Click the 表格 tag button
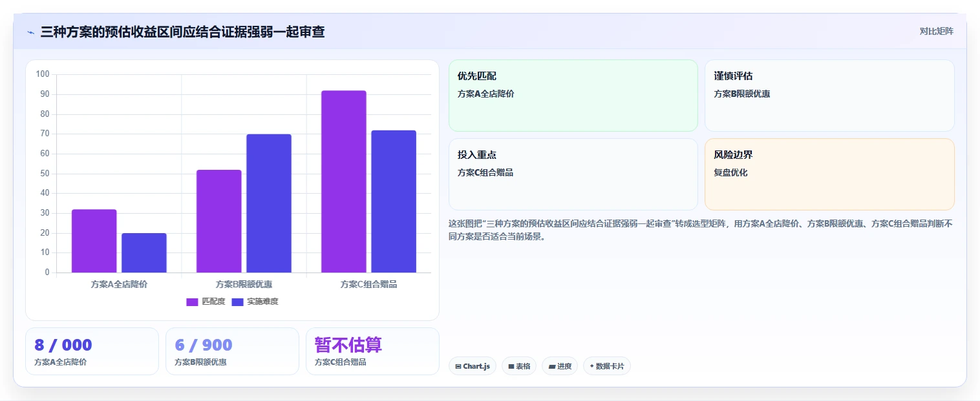The width and height of the screenshot is (980, 401). point(519,366)
